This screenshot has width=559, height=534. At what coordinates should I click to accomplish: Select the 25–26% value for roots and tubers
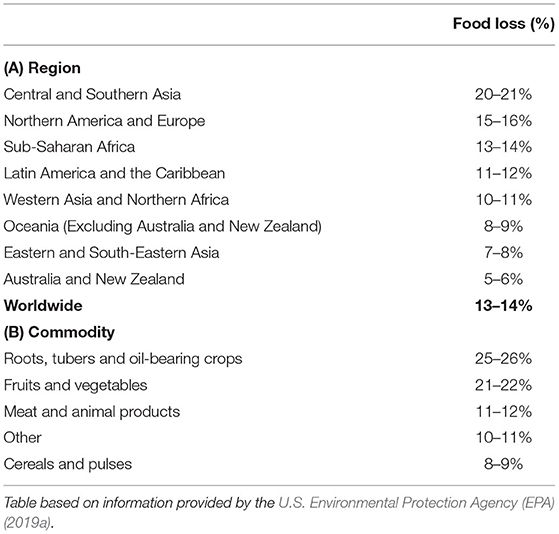[503, 359]
